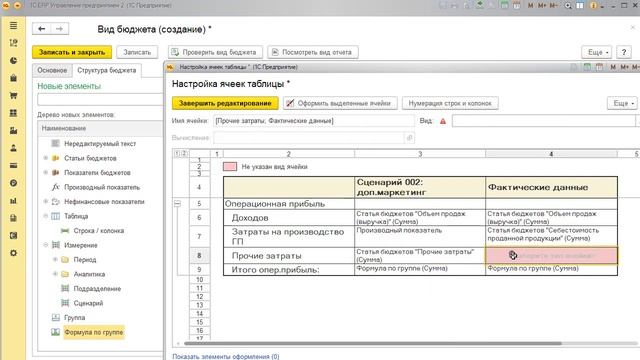Select the Фактические данные header cell
Image resolution: width=640 pixels, height=360 pixels.
pyautogui.click(x=551, y=187)
